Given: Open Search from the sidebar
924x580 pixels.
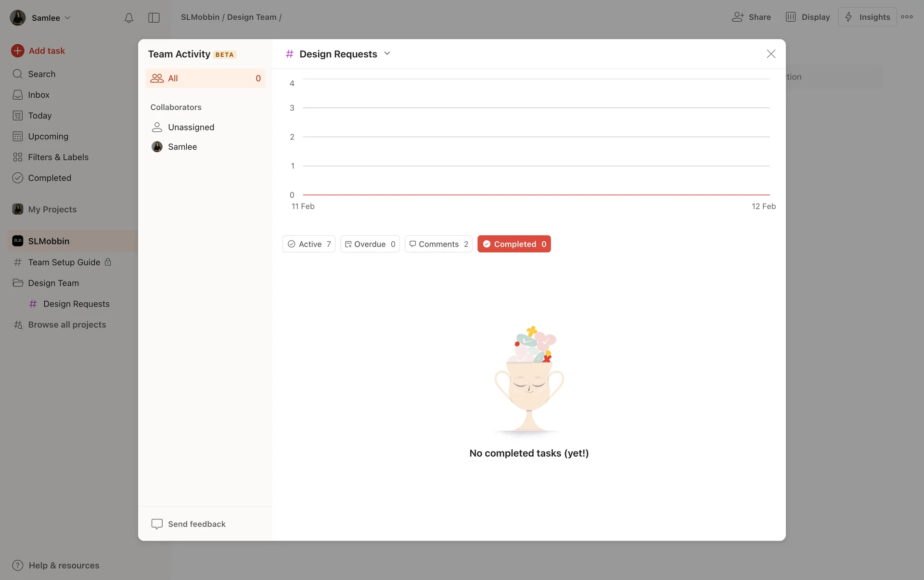Looking at the screenshot, I should click(x=41, y=74).
